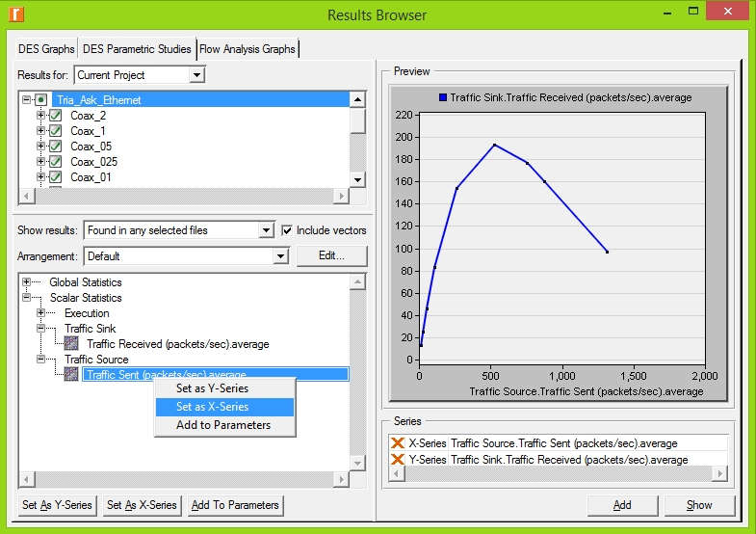The height and width of the screenshot is (534, 756).
Task: Select the Tria_Ask_Ethernet project row
Action: click(x=200, y=100)
